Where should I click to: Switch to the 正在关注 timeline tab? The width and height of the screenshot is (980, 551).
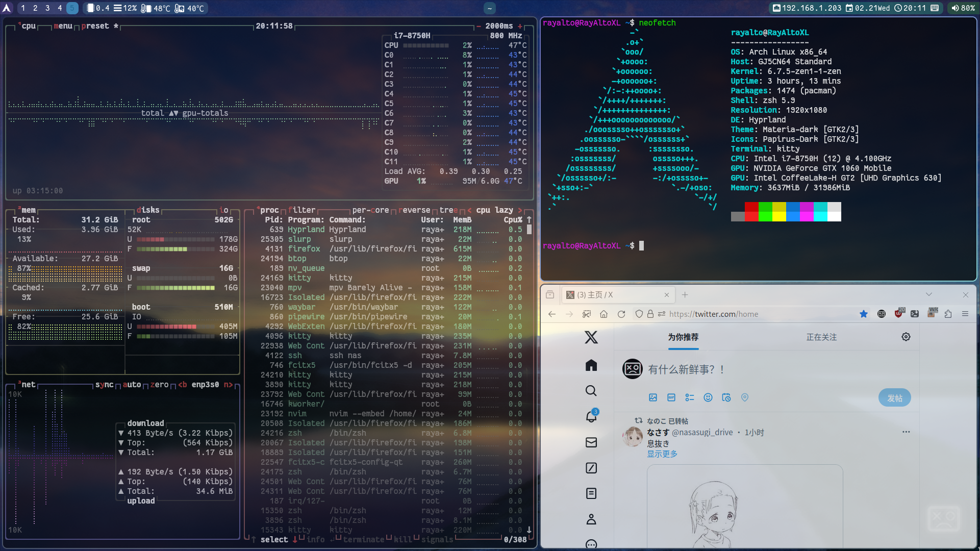click(821, 337)
